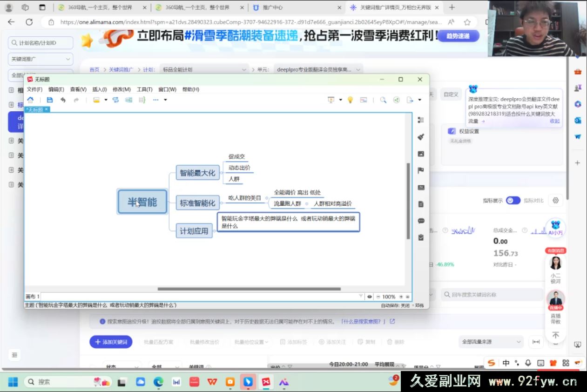Screen dimensions: 587x392
Task: Select the Format Painter brush icon
Action: 421,137
